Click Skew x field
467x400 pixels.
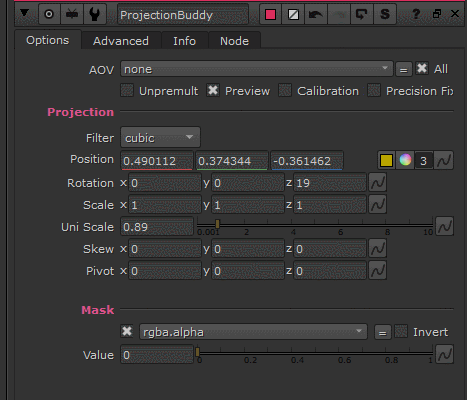(165, 249)
